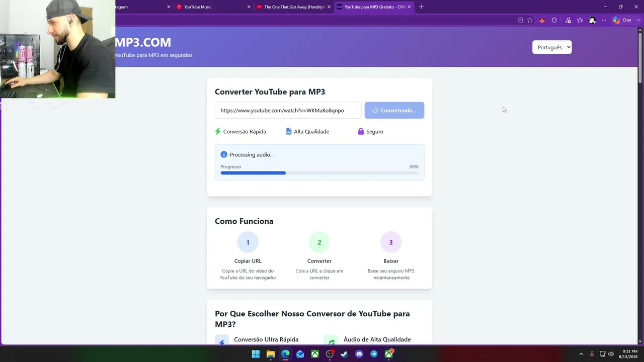Click the purple Seguro lock icon
The image size is (644, 362).
point(361,131)
